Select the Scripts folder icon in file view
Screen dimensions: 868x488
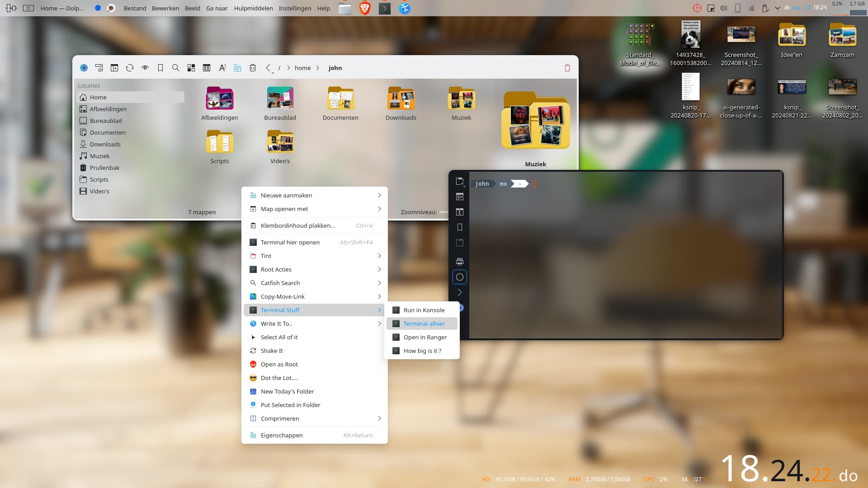coord(220,142)
